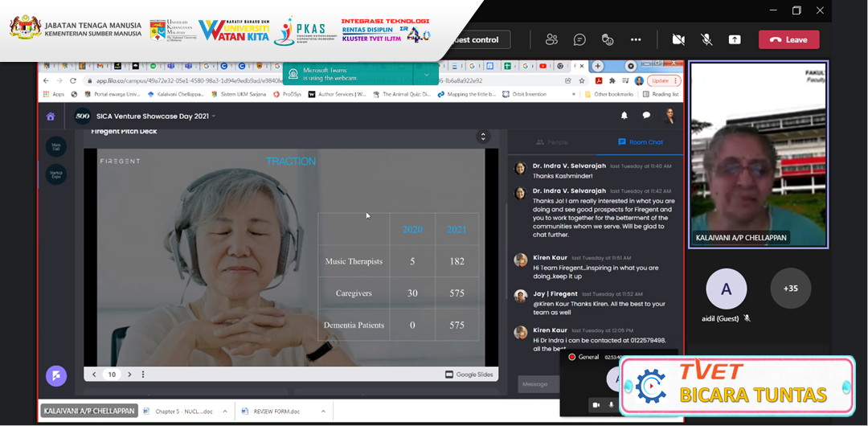This screenshot has width=868, height=426.
Task: Open the Teams meeting chat icon
Action: pos(579,39)
